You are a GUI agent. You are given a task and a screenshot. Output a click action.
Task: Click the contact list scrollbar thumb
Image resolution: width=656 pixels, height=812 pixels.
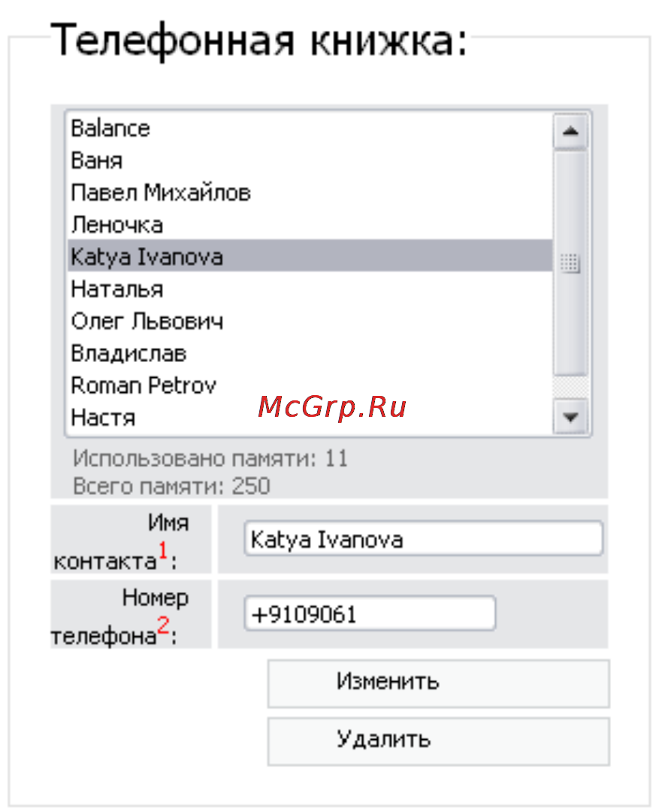[570, 263]
